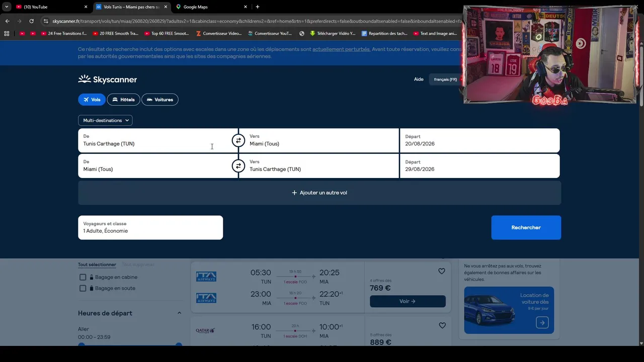This screenshot has height=362, width=644.
Task: Open the 'Text and Image ani...' bookmark
Action: 435,34
